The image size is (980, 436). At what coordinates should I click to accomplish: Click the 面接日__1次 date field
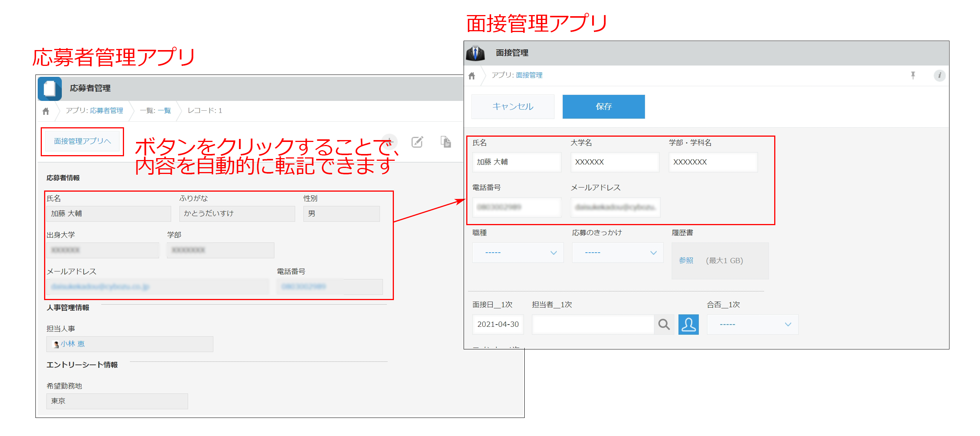click(498, 324)
